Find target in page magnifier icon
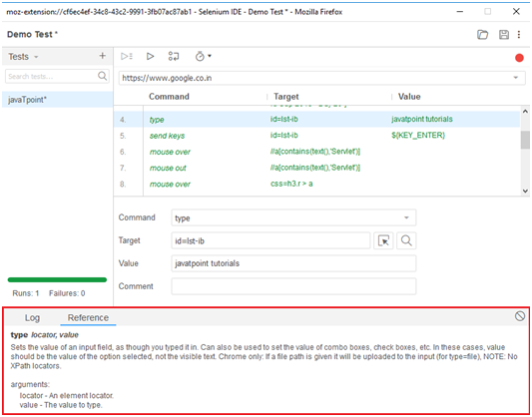 click(406, 240)
